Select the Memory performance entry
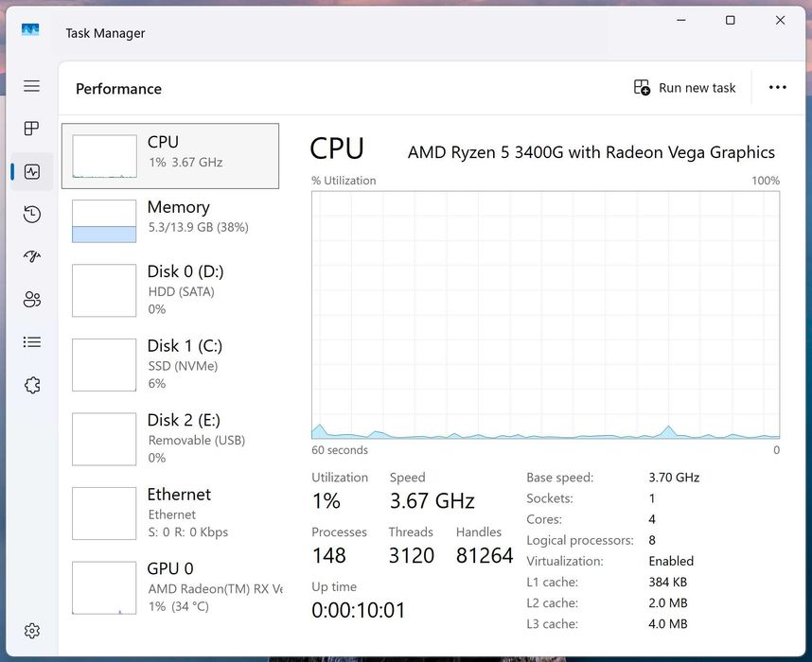This screenshot has width=812, height=662. (x=170, y=221)
